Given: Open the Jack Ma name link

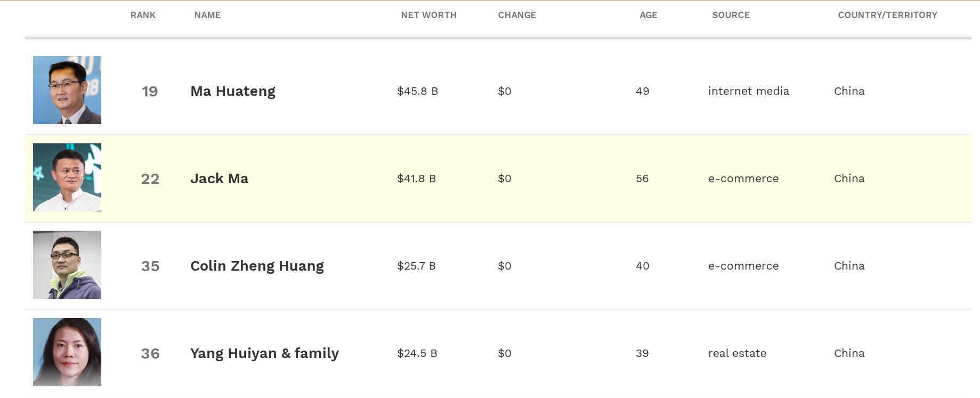Looking at the screenshot, I should tap(219, 178).
